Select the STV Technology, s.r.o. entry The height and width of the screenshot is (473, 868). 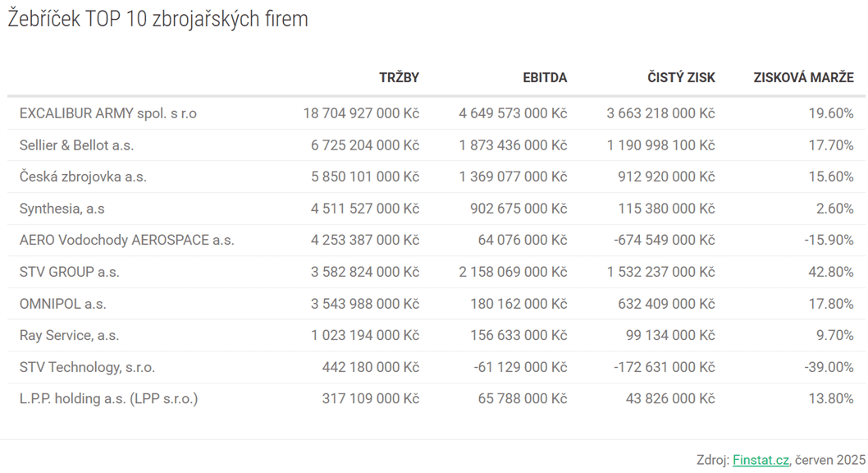tap(87, 367)
